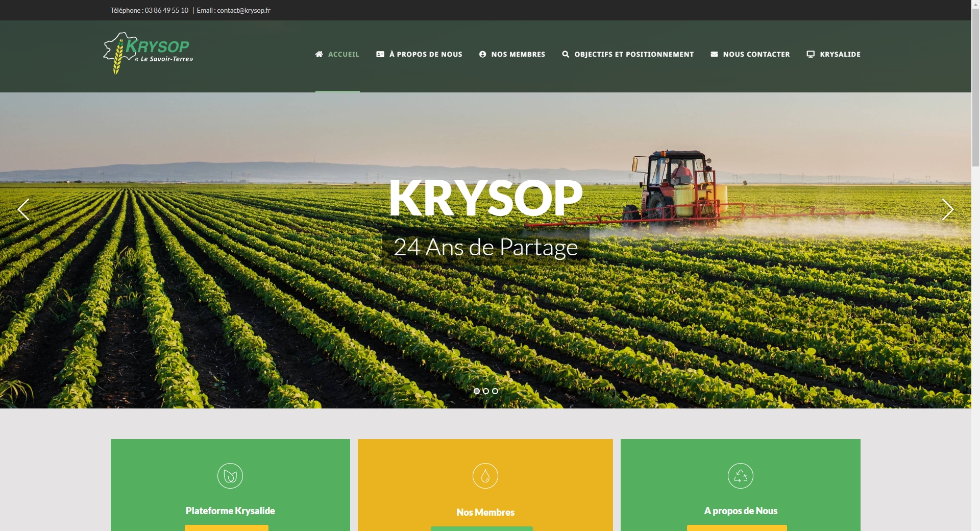Viewport: 980px width, 531px height.
Task: Click the KRYSOP hero slide heading
Action: point(485,198)
